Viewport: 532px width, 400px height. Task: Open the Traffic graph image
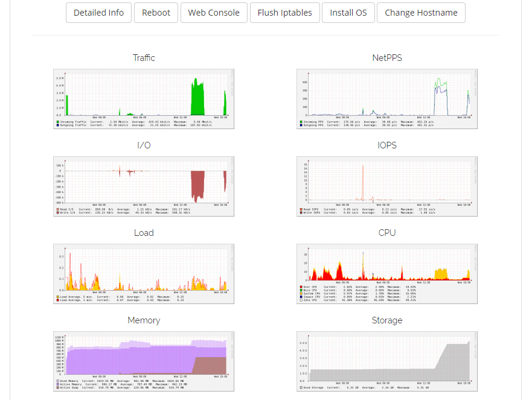[144, 98]
